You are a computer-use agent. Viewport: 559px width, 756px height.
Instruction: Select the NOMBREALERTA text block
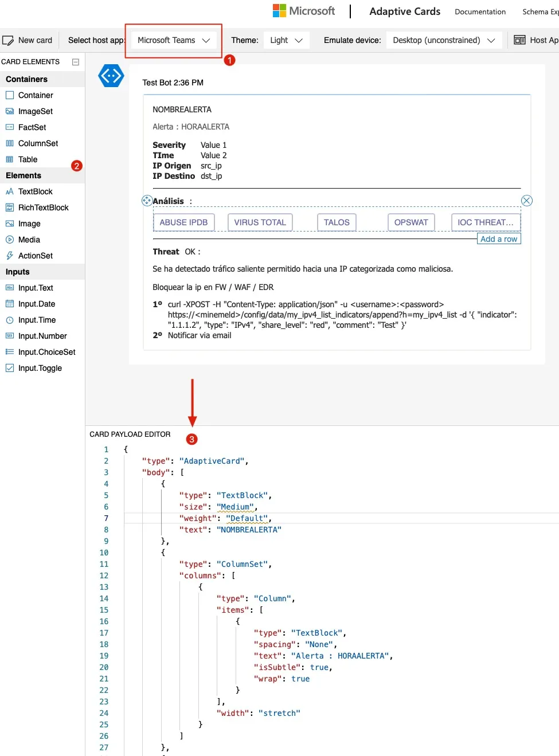coord(182,109)
